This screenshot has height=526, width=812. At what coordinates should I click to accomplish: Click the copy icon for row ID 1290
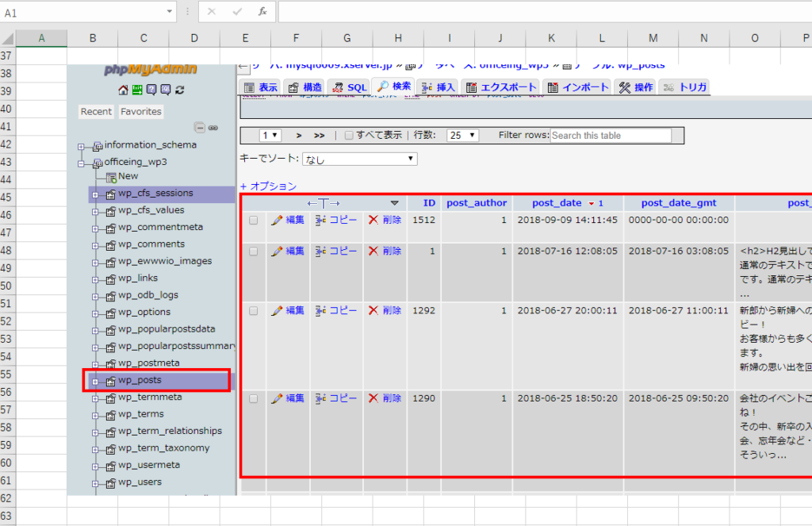(x=321, y=398)
